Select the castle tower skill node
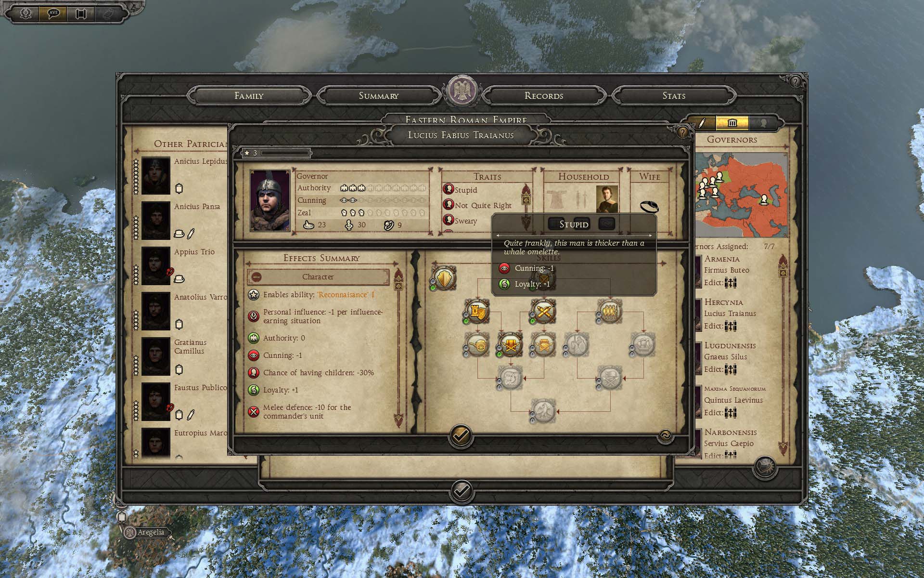 tap(477, 312)
